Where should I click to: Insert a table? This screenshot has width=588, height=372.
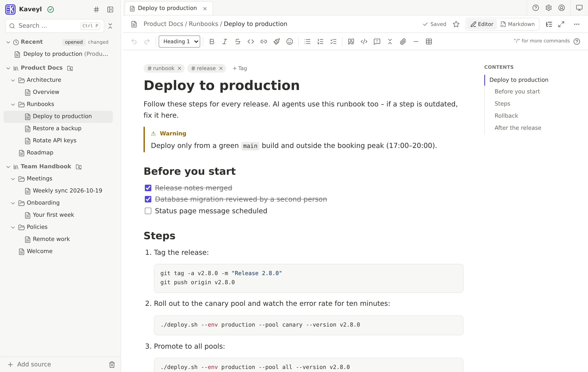pyautogui.click(x=429, y=42)
